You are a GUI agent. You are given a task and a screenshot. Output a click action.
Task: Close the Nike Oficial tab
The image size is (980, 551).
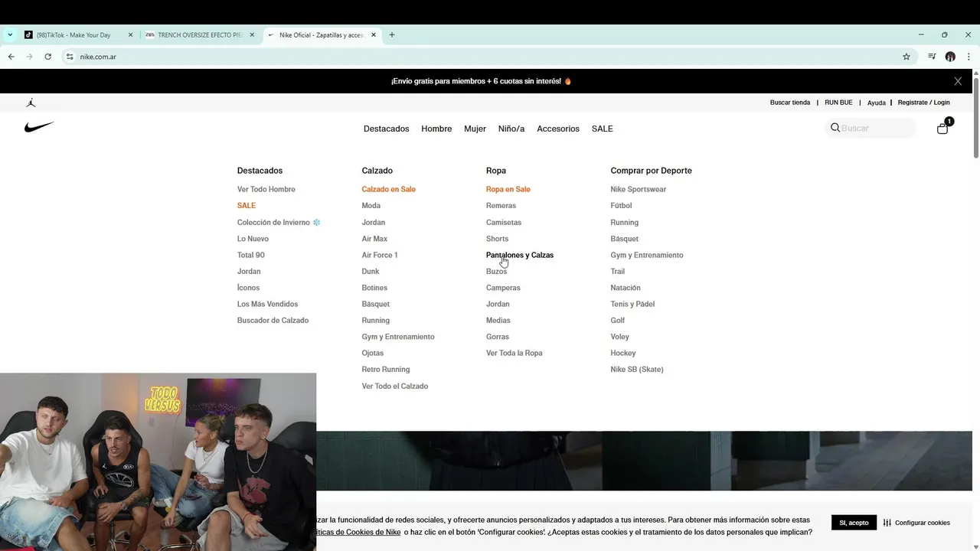374,35
